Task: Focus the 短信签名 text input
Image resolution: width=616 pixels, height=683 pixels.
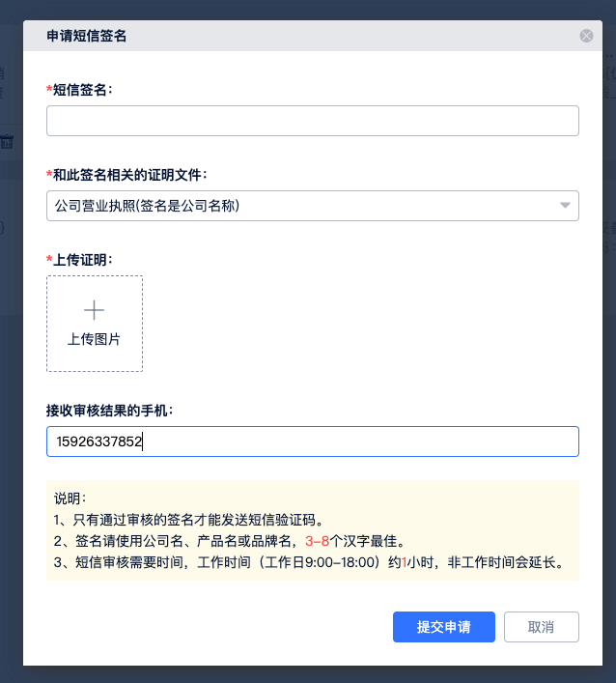Action: click(x=312, y=121)
